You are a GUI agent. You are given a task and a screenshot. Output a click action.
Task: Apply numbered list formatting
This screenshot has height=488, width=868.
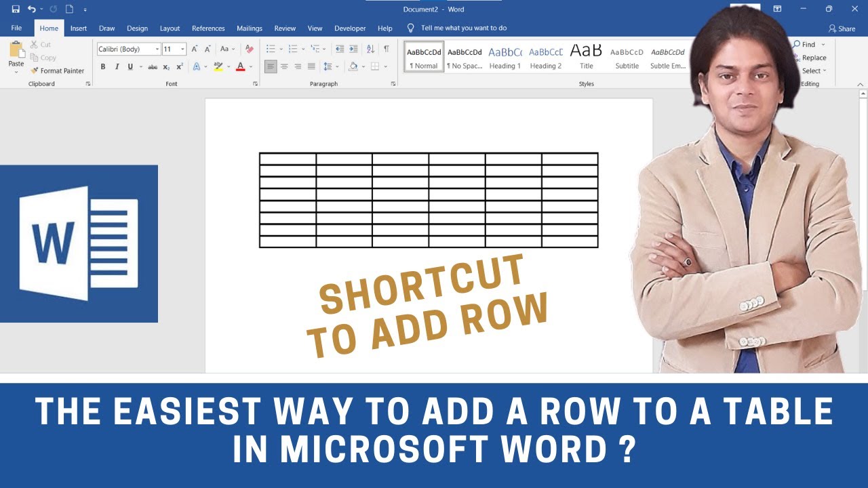pyautogui.click(x=292, y=49)
